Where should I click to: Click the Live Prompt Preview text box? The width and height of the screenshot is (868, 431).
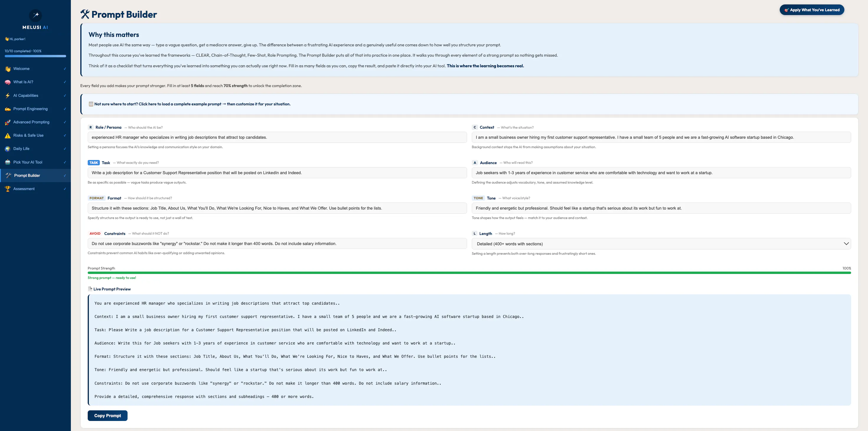[469, 350]
